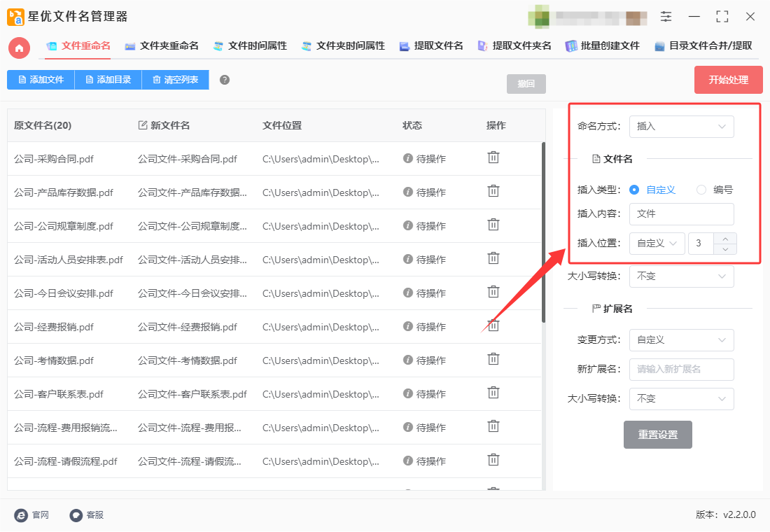
Task: Click status info icon for 公司-考情数据.pdf
Action: (407, 360)
